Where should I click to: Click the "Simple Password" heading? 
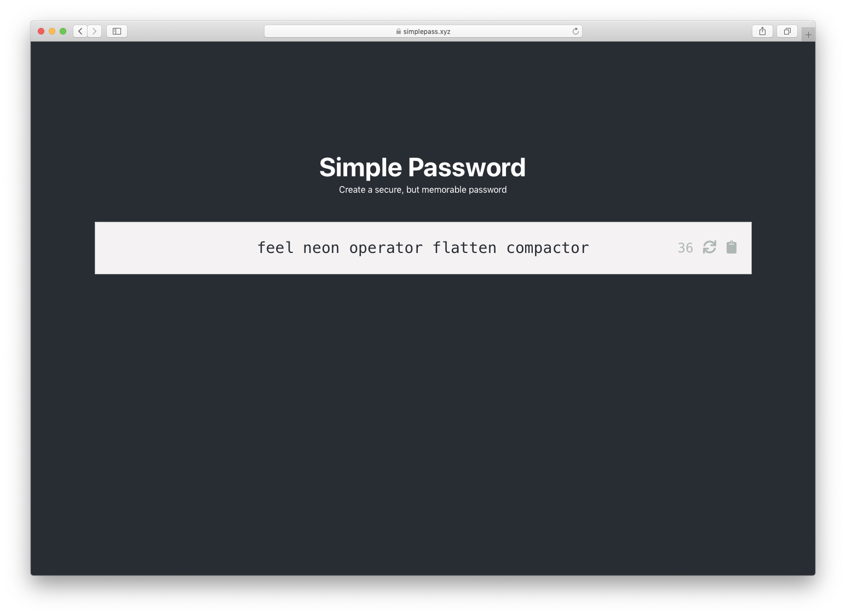coord(423,168)
